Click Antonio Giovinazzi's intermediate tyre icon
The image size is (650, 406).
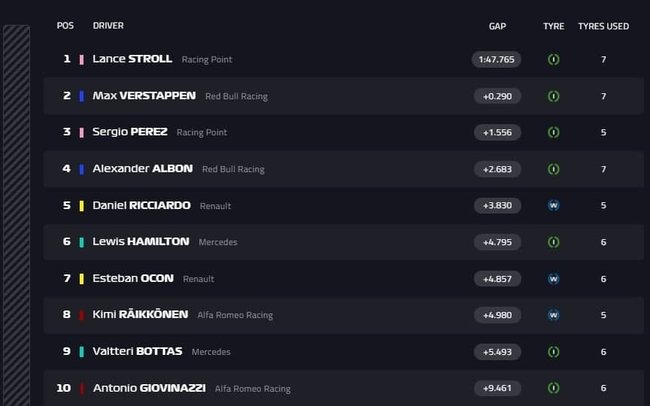click(x=553, y=388)
